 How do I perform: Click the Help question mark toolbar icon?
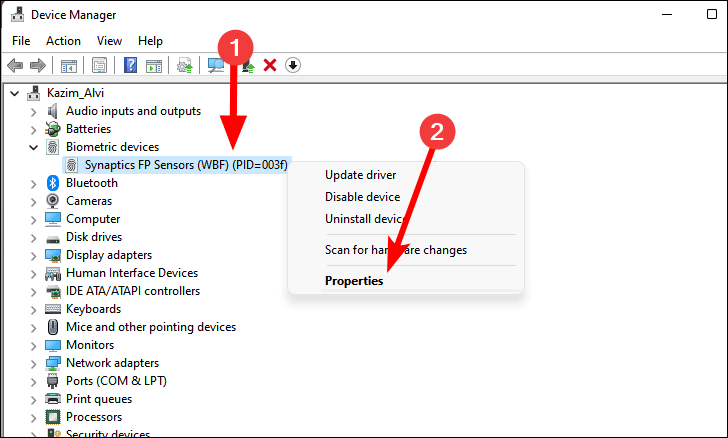130,66
